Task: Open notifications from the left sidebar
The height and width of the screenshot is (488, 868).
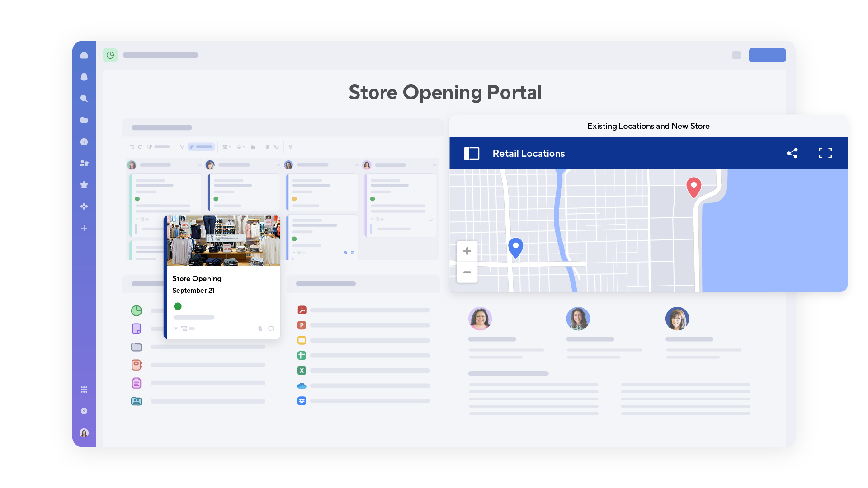Action: pyautogui.click(x=84, y=77)
